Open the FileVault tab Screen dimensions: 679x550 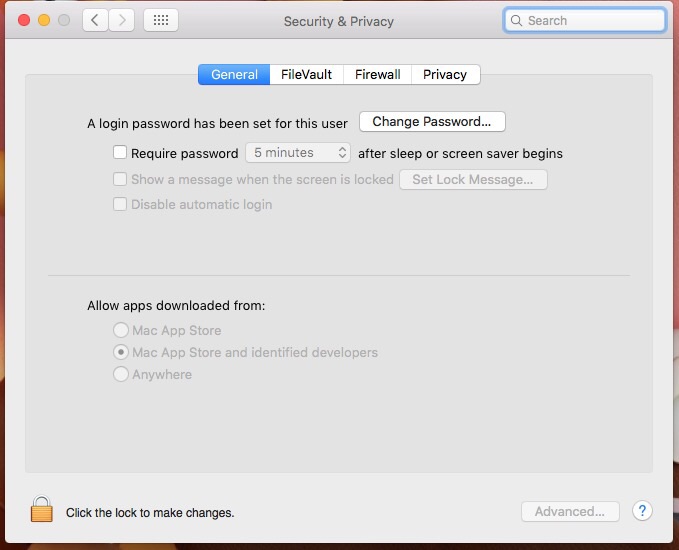(306, 74)
